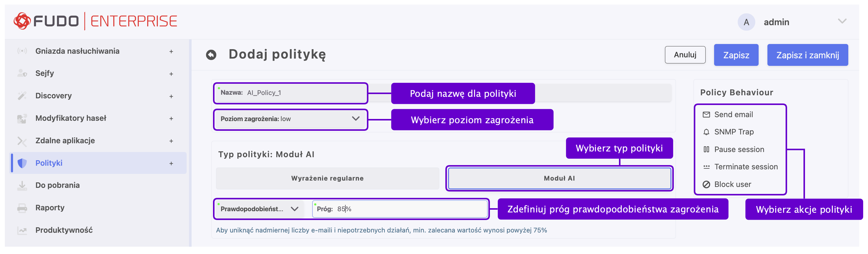868x254 pixels.
Task: Click the Gniazda nasłuchiwania signal icon
Action: pyautogui.click(x=22, y=51)
